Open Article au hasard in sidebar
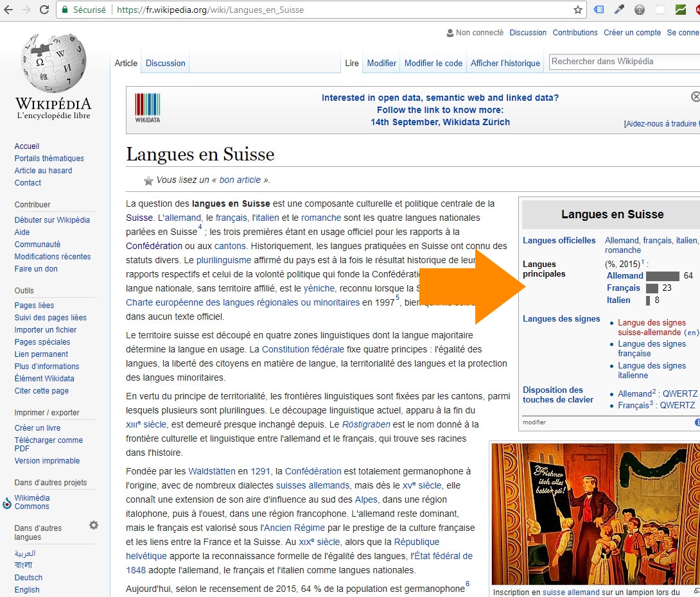This screenshot has height=597, width=700. (43, 171)
